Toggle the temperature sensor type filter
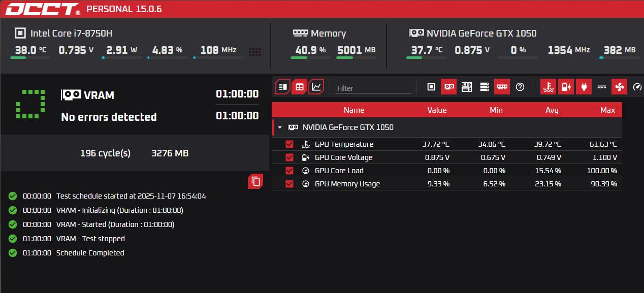 click(548, 87)
